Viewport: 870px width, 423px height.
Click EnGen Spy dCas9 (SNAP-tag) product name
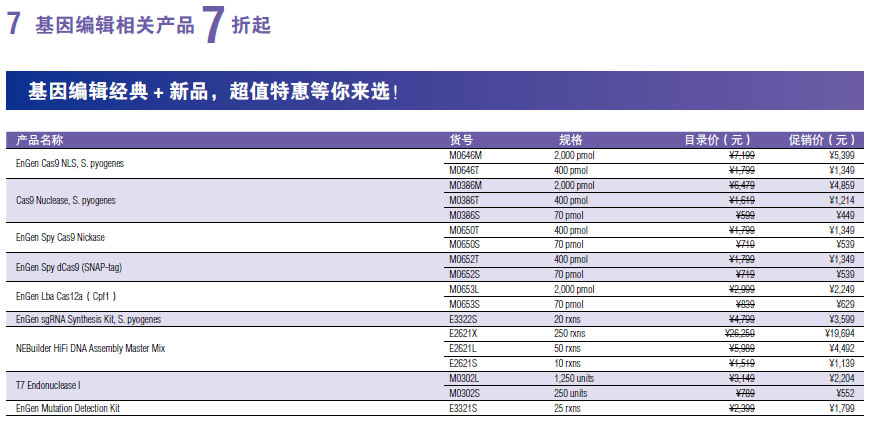pyautogui.click(x=69, y=267)
